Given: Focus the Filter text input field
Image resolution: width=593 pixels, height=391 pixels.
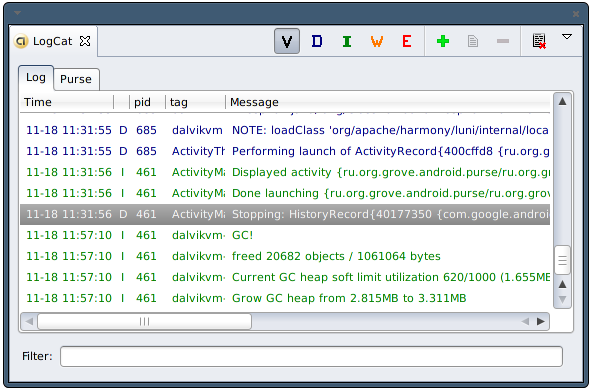Looking at the screenshot, I should [311, 356].
